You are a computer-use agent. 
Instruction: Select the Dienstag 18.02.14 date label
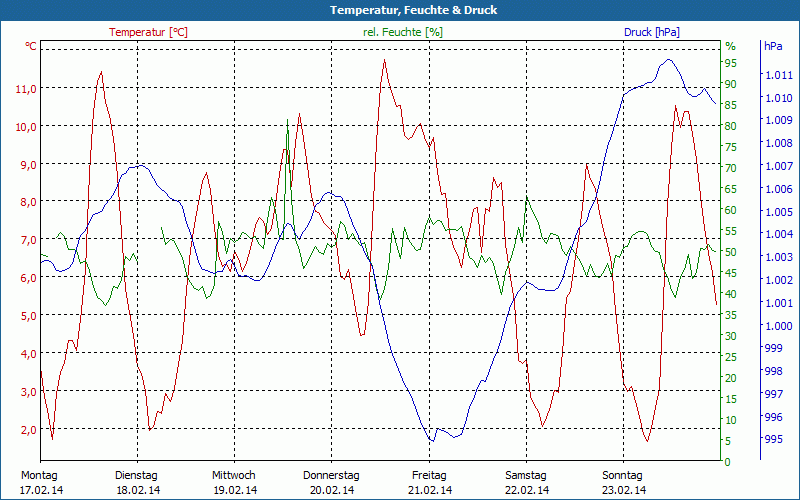[137, 482]
